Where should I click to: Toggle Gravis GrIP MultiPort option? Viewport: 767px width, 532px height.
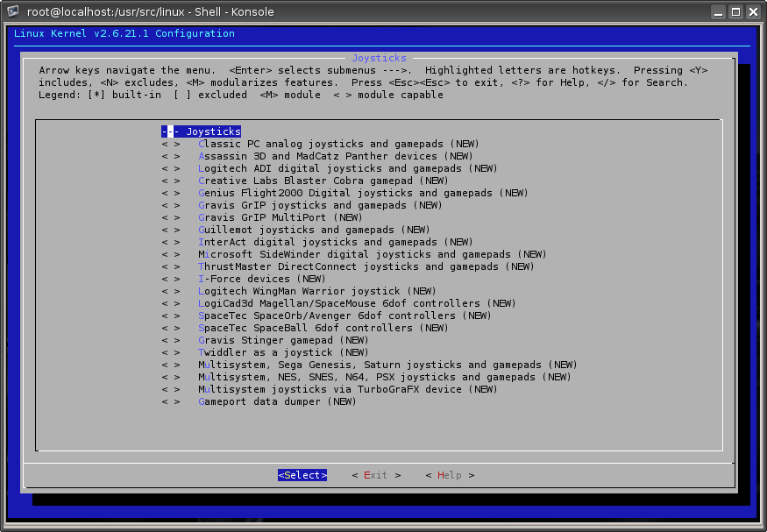click(171, 217)
